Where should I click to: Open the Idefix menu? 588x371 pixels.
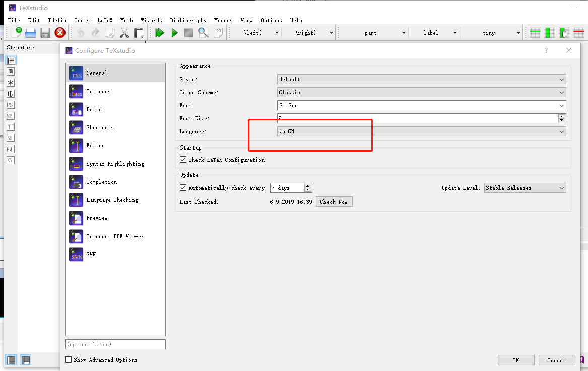coord(57,20)
